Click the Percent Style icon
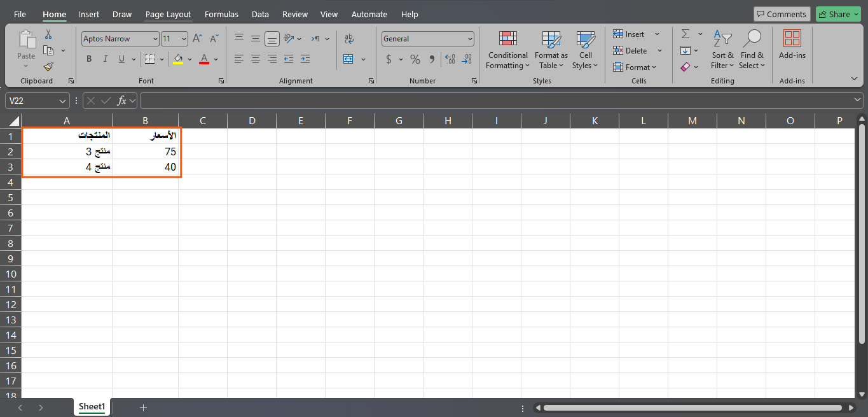Image resolution: width=868 pixels, height=417 pixels. 415,59
